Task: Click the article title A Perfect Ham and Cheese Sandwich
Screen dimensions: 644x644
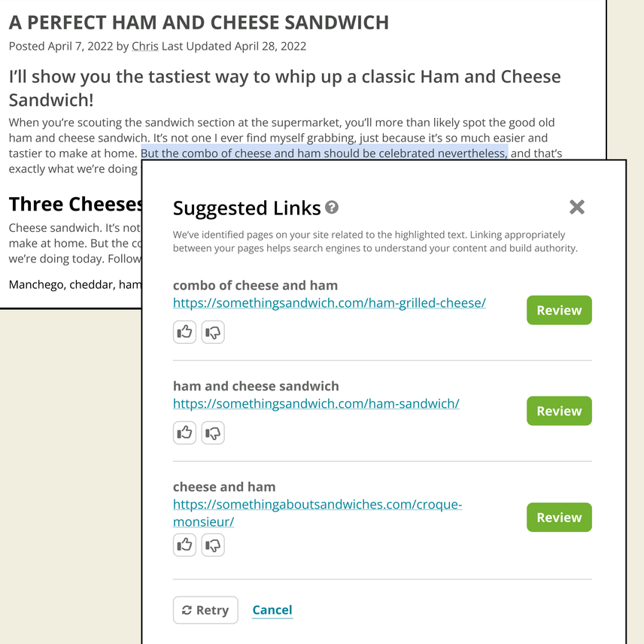Action: 199,23
